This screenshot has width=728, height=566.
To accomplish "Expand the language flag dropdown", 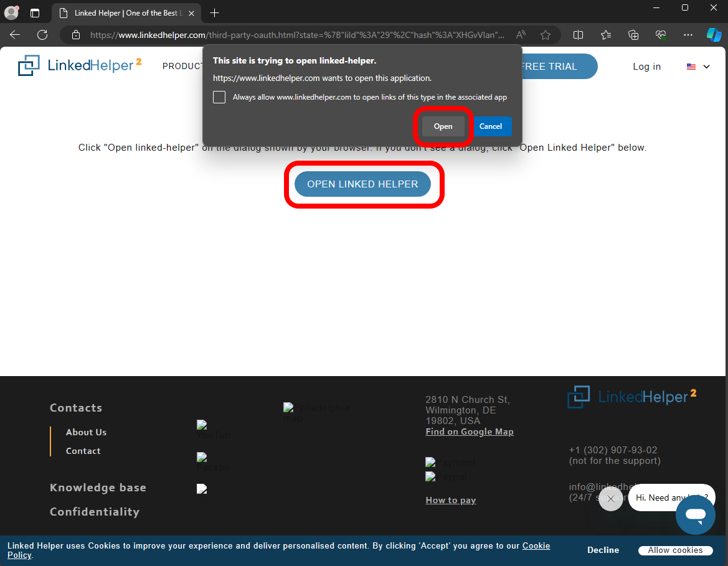I will [698, 67].
